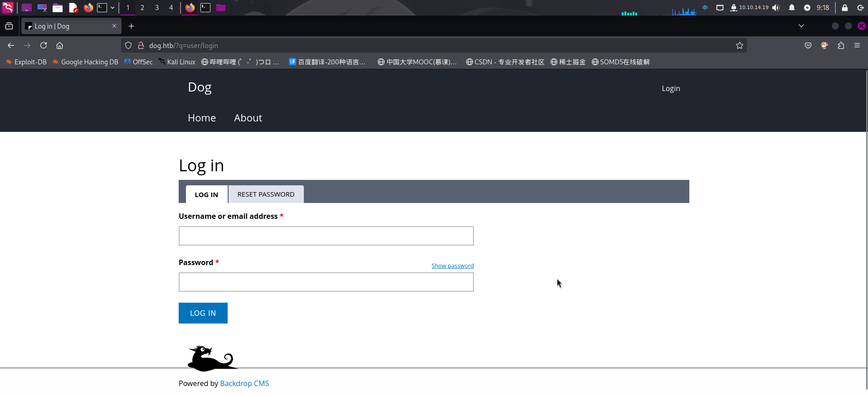Switch to workspace 4
The width and height of the screenshot is (868, 396).
coord(171,8)
